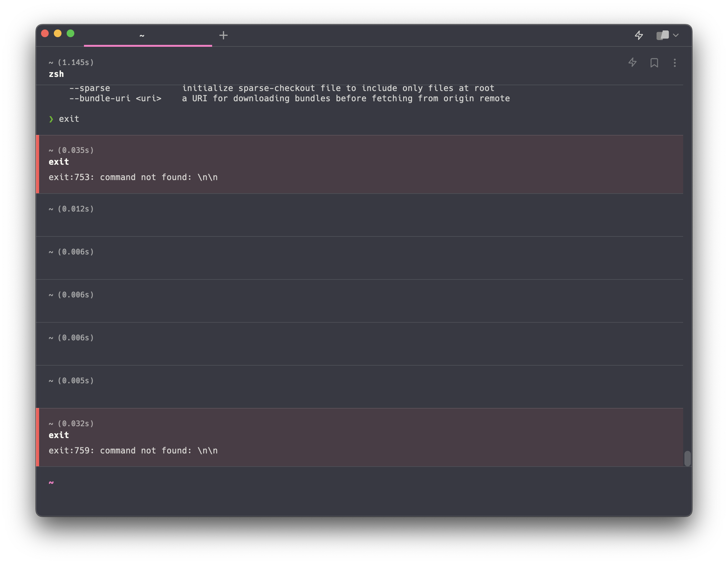Click the lightning icon on the zsh command block
This screenshot has width=728, height=564.
pos(633,63)
